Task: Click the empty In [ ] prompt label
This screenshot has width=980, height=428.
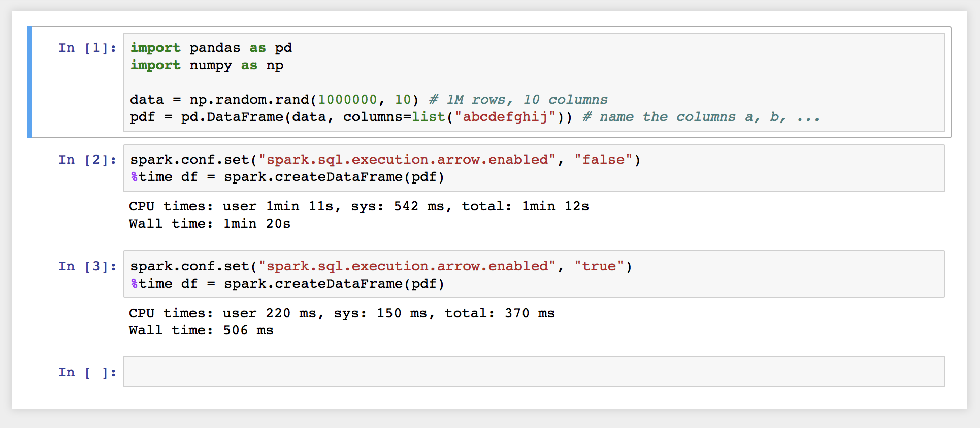Action: 87,373
